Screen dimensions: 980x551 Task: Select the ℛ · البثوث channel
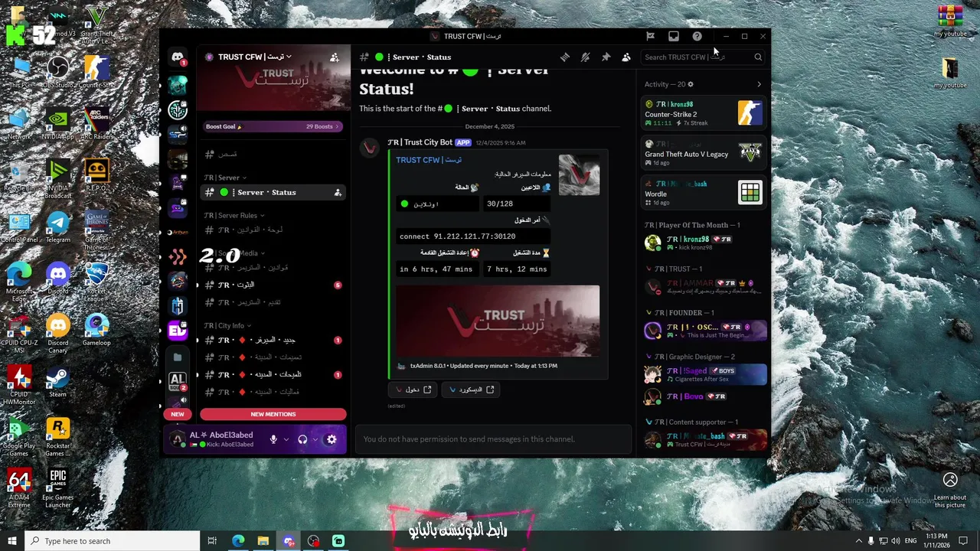point(273,285)
